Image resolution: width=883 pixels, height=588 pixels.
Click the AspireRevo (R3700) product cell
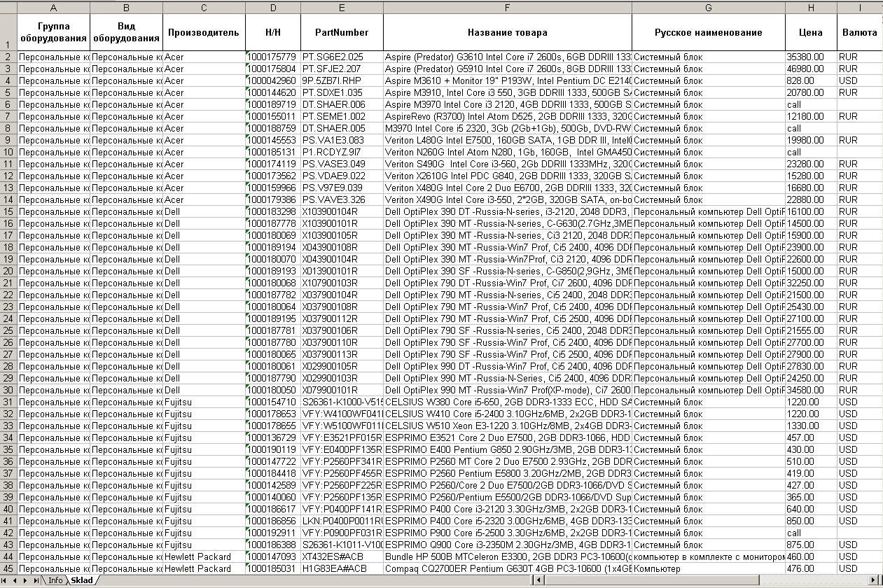[x=508, y=116]
